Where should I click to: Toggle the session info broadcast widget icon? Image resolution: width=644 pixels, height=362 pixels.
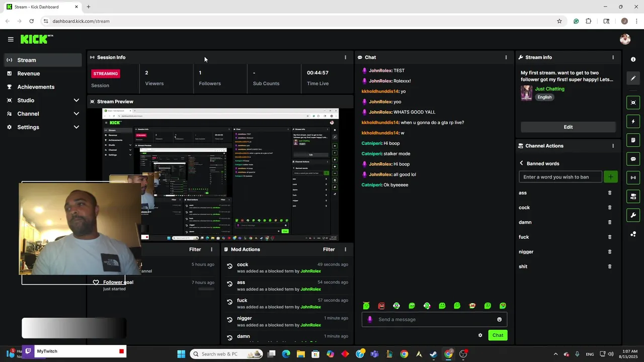(x=633, y=177)
